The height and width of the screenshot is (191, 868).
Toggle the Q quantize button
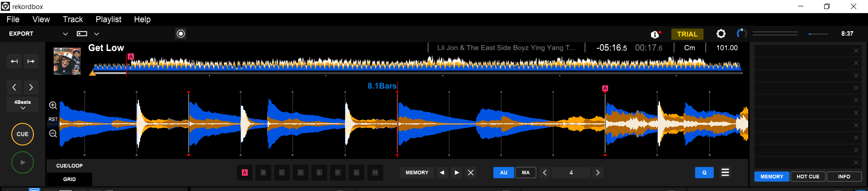704,172
